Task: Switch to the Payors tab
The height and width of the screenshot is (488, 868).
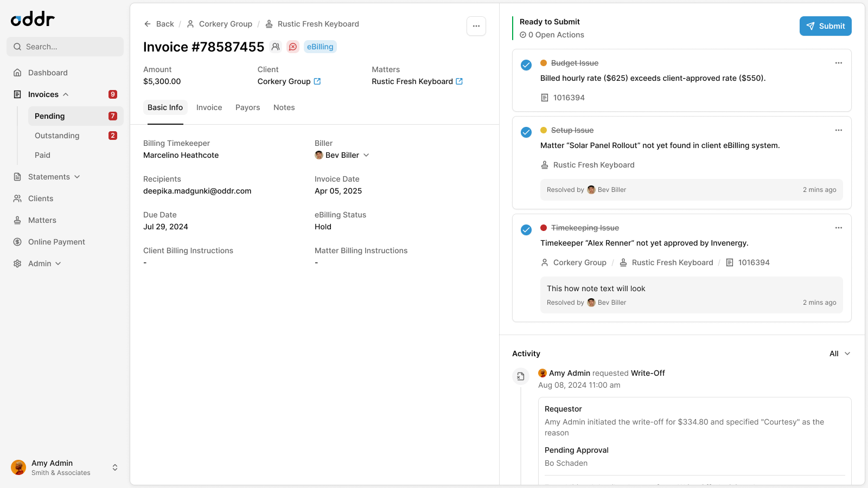Action: 247,107
